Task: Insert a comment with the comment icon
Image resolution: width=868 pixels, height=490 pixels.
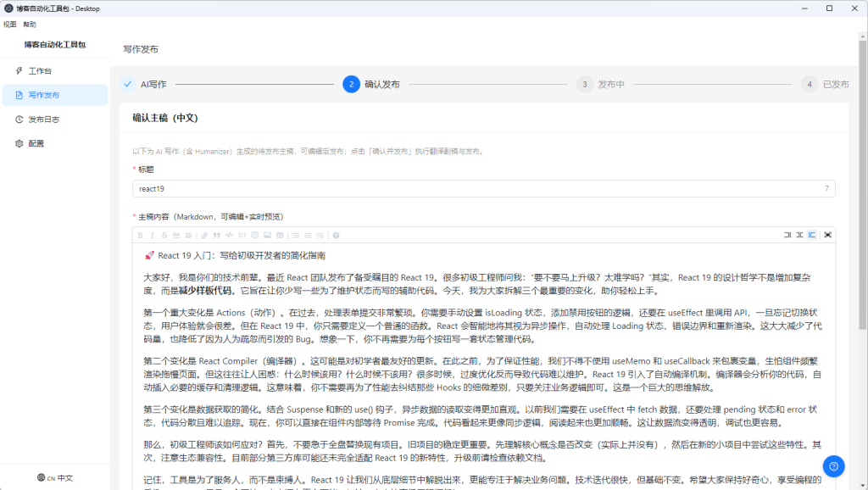Action: coord(254,236)
